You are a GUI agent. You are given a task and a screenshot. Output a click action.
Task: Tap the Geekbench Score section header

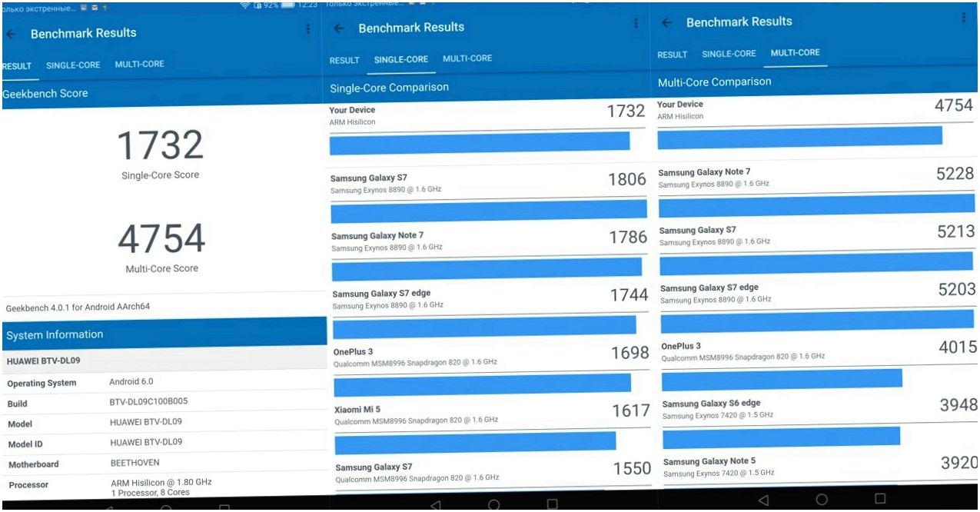161,92
